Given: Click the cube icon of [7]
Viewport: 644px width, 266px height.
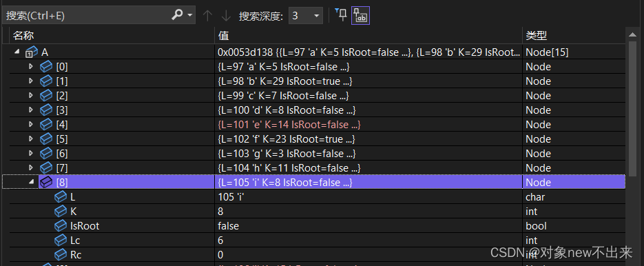Looking at the screenshot, I should (46, 167).
